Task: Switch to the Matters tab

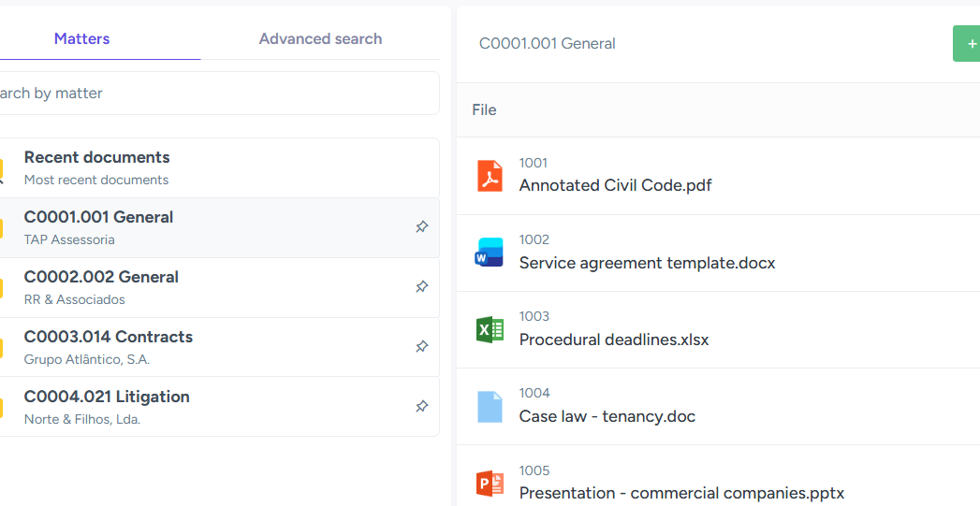Action: click(x=81, y=38)
